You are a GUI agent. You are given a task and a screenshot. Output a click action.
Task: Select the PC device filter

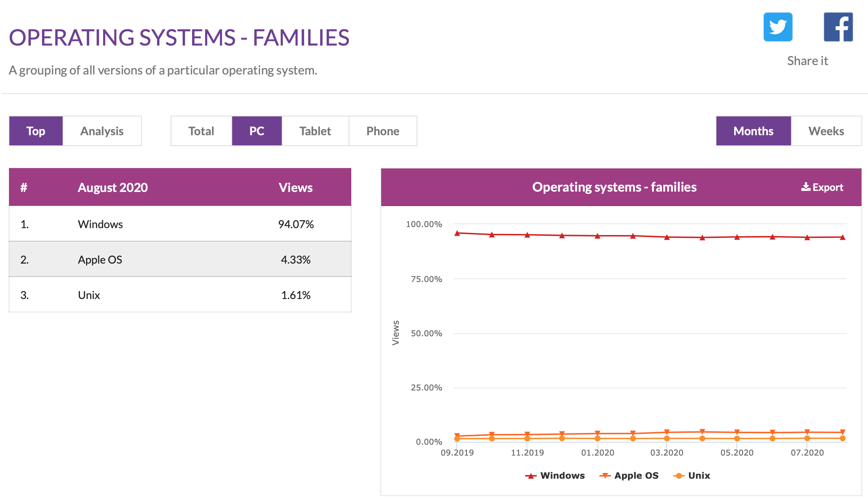(257, 131)
